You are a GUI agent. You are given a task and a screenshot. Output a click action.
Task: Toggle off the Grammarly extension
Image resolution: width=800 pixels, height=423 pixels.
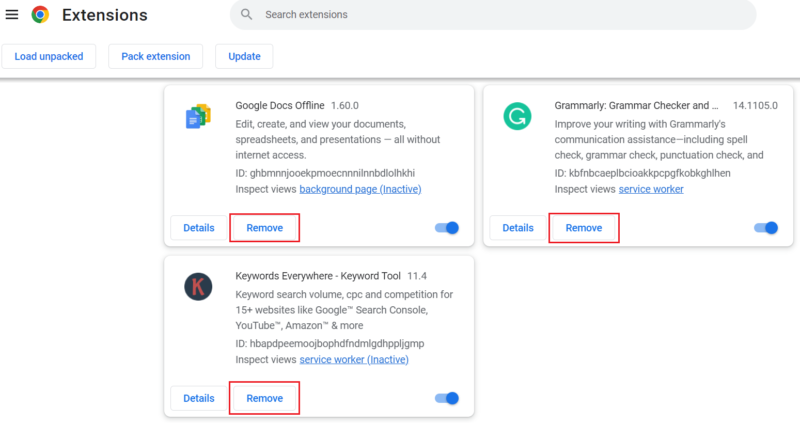click(766, 228)
